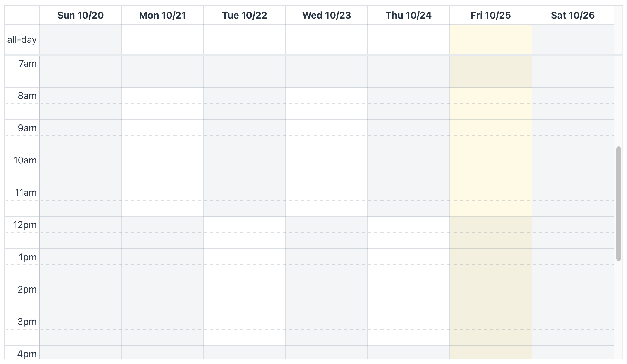Click the 9am time slot on Monday 10/21
Image resolution: width=627 pixels, height=364 pixels.
pos(162,128)
